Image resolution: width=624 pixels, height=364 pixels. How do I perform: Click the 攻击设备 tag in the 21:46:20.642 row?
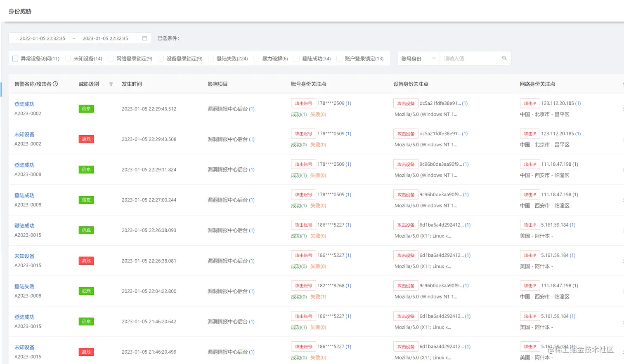[x=406, y=316]
